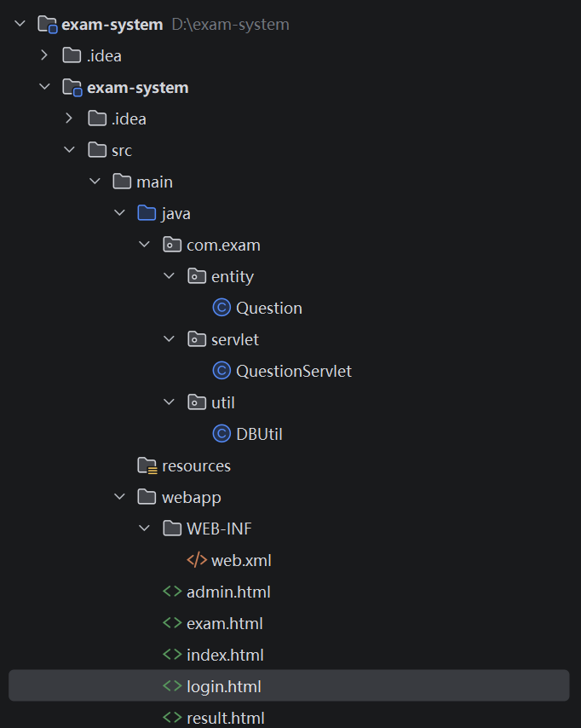
Task: Click the QuestionServlet class icon
Action: [x=221, y=371]
